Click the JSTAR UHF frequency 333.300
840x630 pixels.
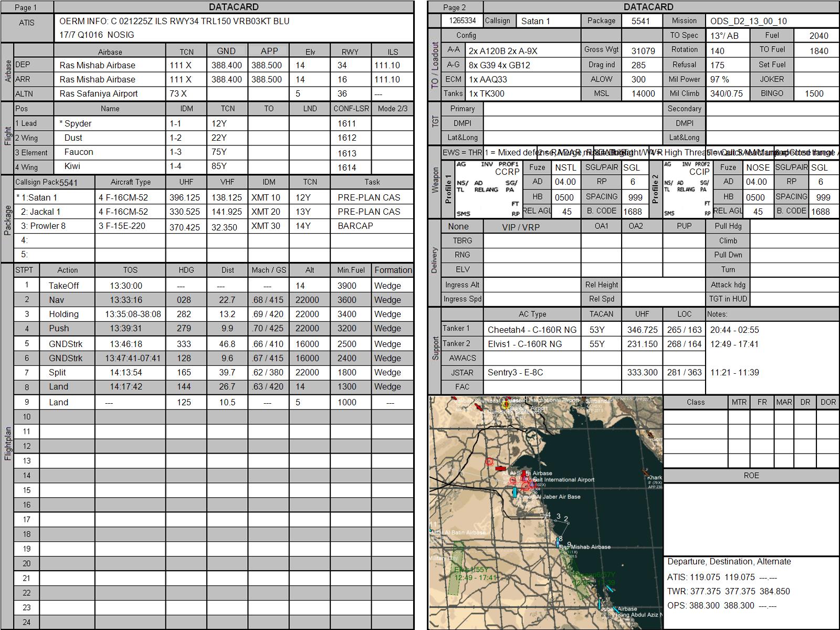point(643,372)
